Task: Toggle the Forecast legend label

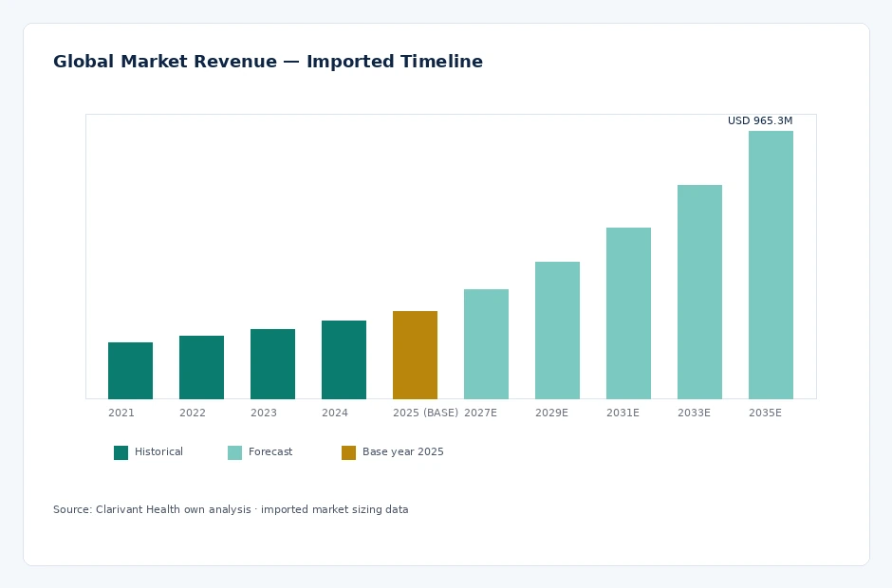Action: pos(270,451)
